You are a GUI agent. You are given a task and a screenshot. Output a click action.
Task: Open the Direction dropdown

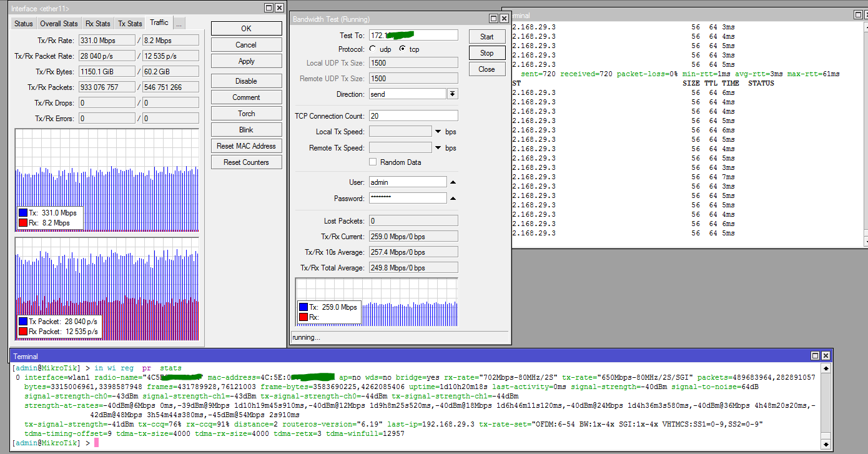[x=453, y=94]
